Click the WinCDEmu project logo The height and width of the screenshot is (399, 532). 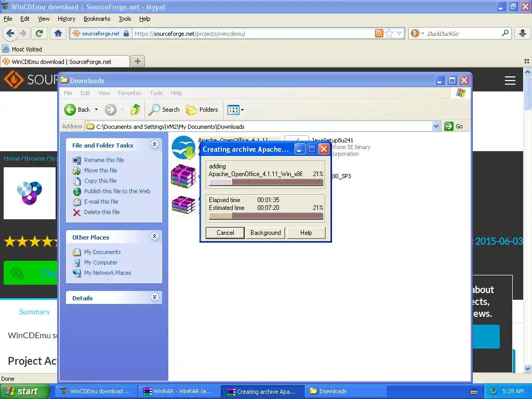click(30, 193)
